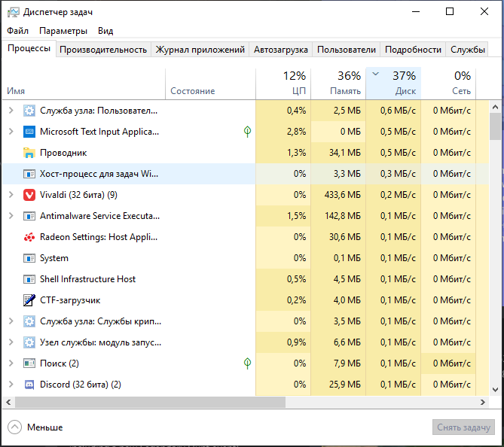Click the Снять задачу button
504x447 pixels.
click(463, 427)
